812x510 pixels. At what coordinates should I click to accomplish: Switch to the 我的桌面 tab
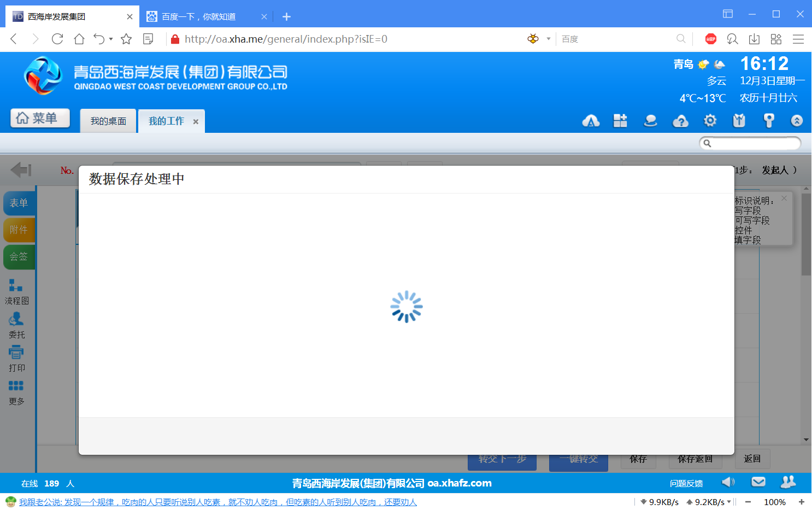pos(108,121)
